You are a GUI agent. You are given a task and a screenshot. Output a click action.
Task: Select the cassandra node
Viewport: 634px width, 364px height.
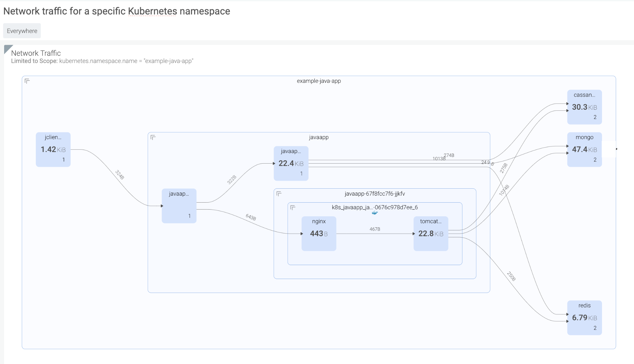(584, 107)
